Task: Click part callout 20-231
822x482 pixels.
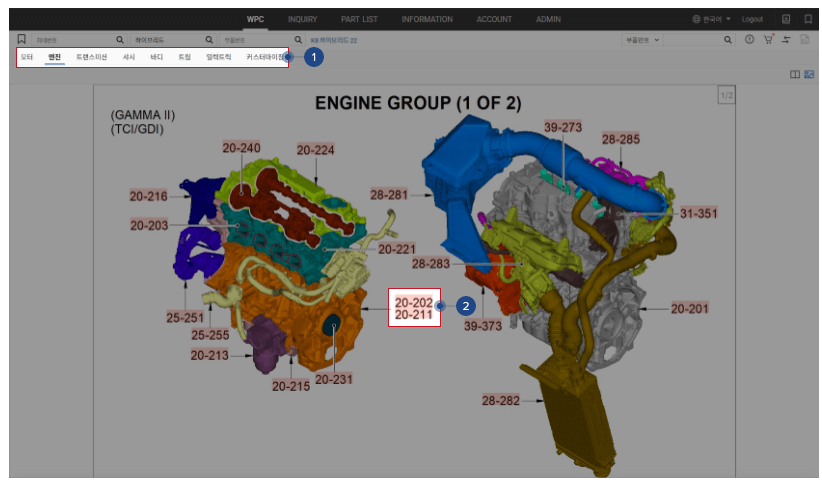Action: coord(334,379)
